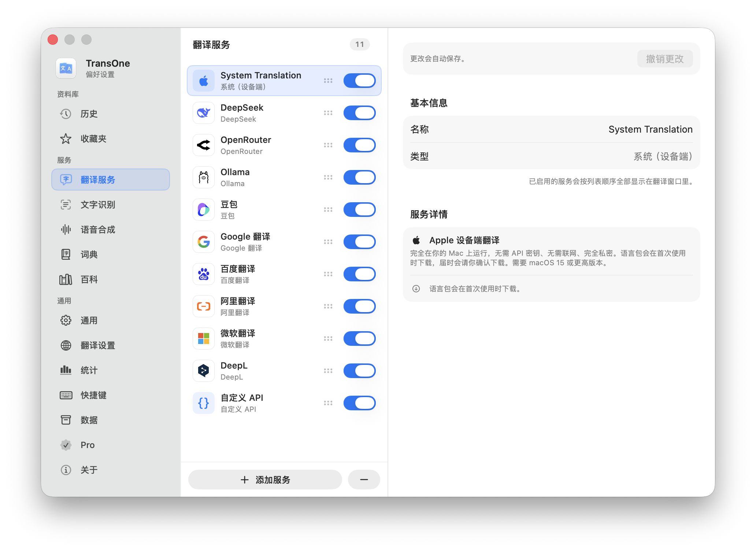
Task: Click the drag handle for 自定义 API
Action: pyautogui.click(x=328, y=403)
